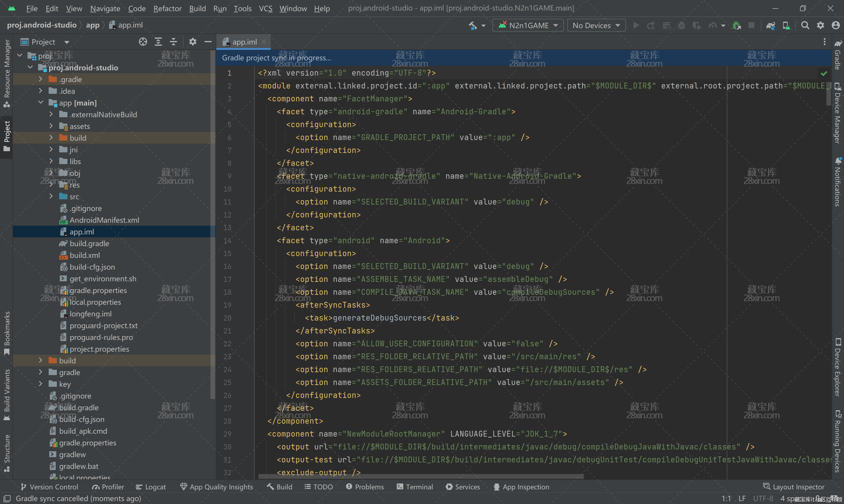The image size is (844, 504).
Task: Open the No Devices dropdown
Action: (x=596, y=25)
